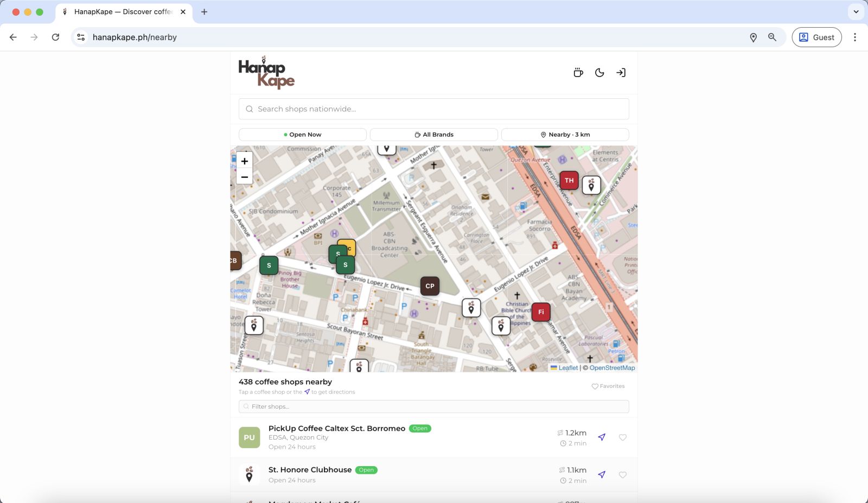Viewport: 868px width, 503px height.
Task: Zoom out on the map
Action: pos(245,177)
